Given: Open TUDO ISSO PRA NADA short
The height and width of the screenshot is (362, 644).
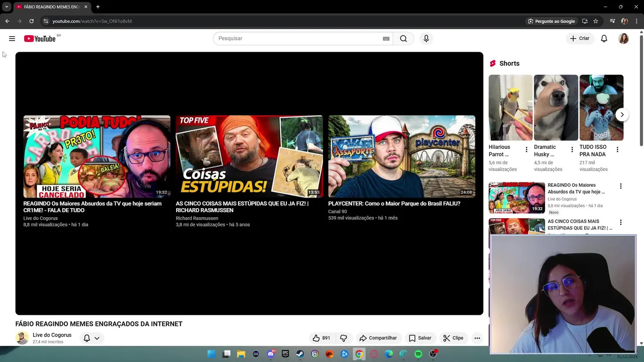Looking at the screenshot, I should point(601,108).
